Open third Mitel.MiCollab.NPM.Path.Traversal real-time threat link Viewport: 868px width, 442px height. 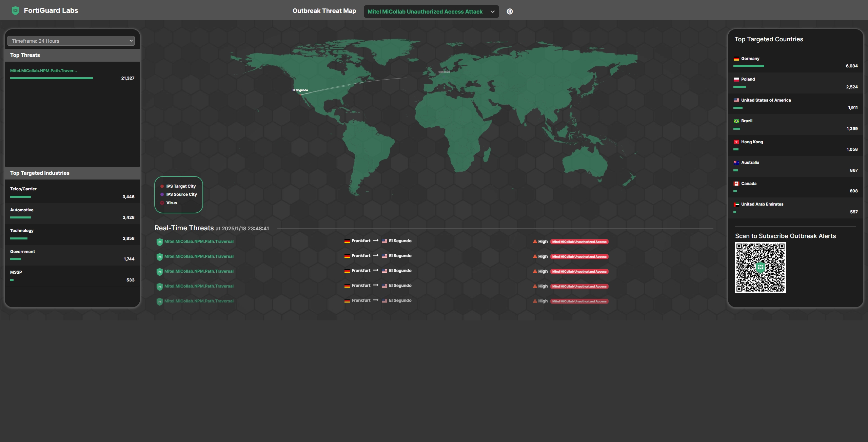(x=199, y=271)
